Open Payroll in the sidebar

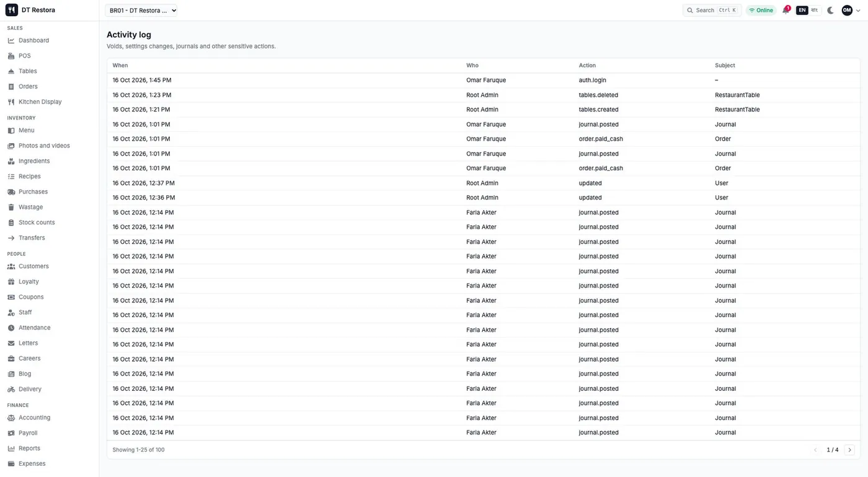(x=28, y=433)
